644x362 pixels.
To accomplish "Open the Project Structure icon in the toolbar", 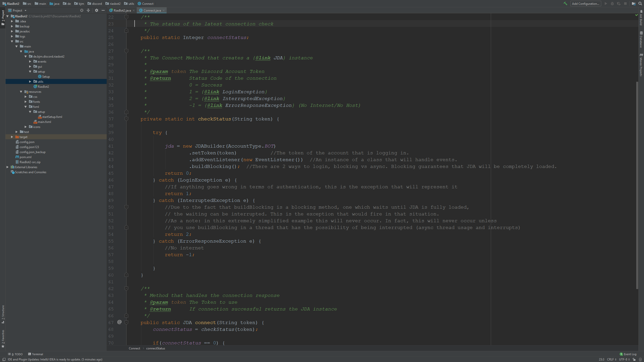I will tap(633, 4).
